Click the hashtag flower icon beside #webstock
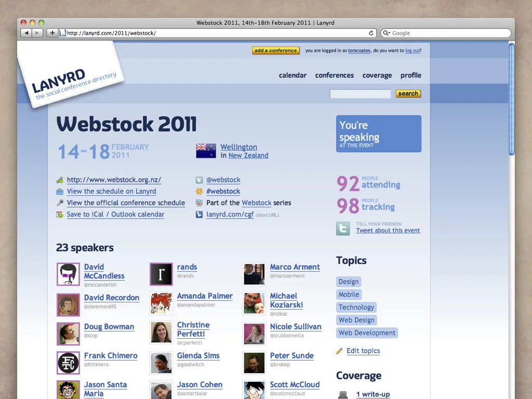 click(x=199, y=191)
